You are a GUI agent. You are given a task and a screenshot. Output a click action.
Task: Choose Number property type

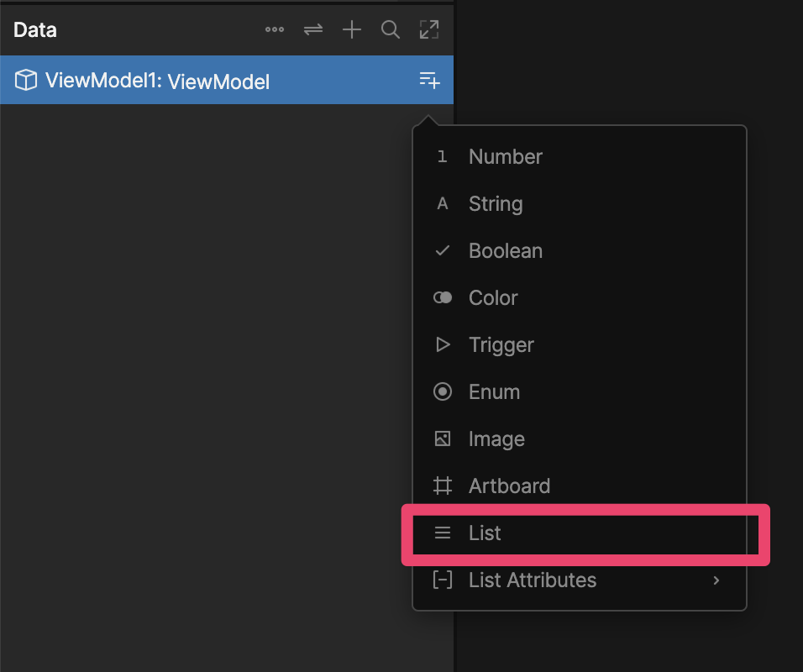[580, 157]
